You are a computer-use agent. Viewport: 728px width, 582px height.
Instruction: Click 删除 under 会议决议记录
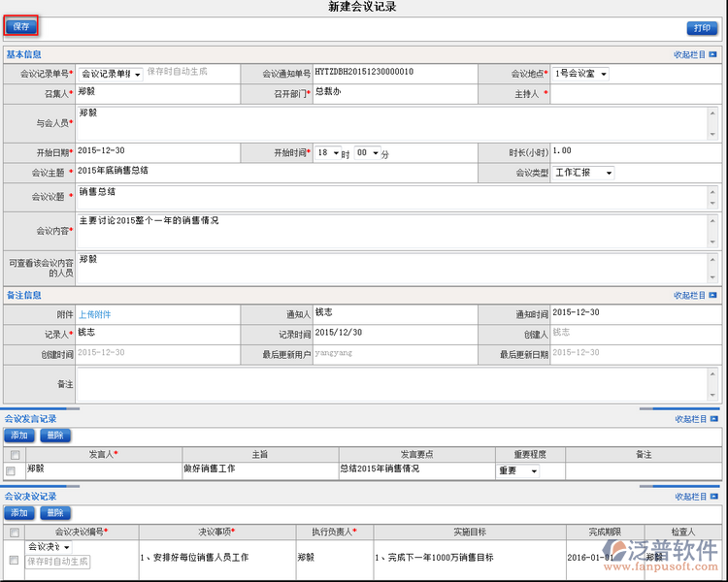click(54, 512)
